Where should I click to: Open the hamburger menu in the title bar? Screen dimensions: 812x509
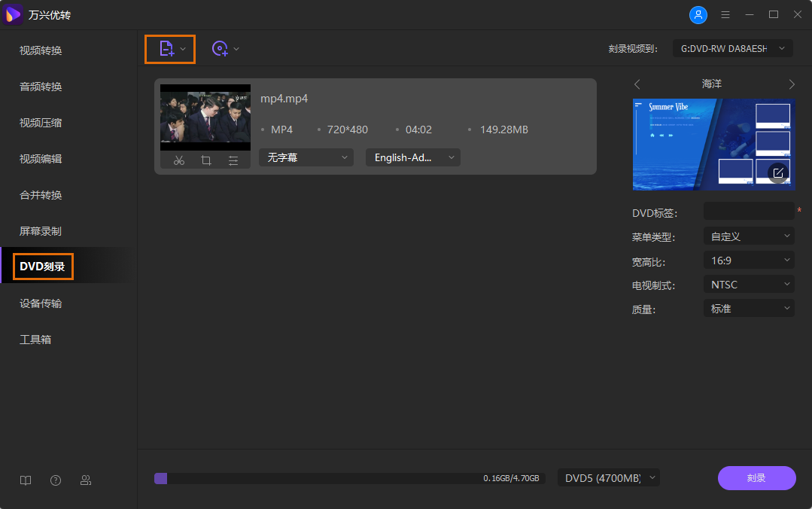point(725,14)
